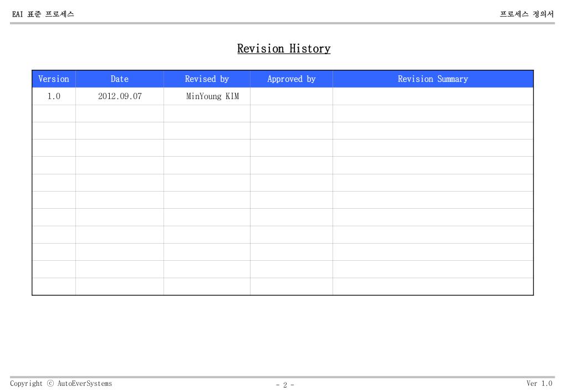567x392 pixels.
Task: Select version cell 1.0 in table
Action: (54, 96)
